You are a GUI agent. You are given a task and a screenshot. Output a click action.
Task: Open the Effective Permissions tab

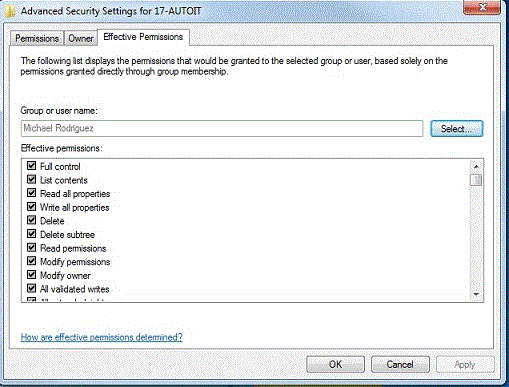[143, 37]
